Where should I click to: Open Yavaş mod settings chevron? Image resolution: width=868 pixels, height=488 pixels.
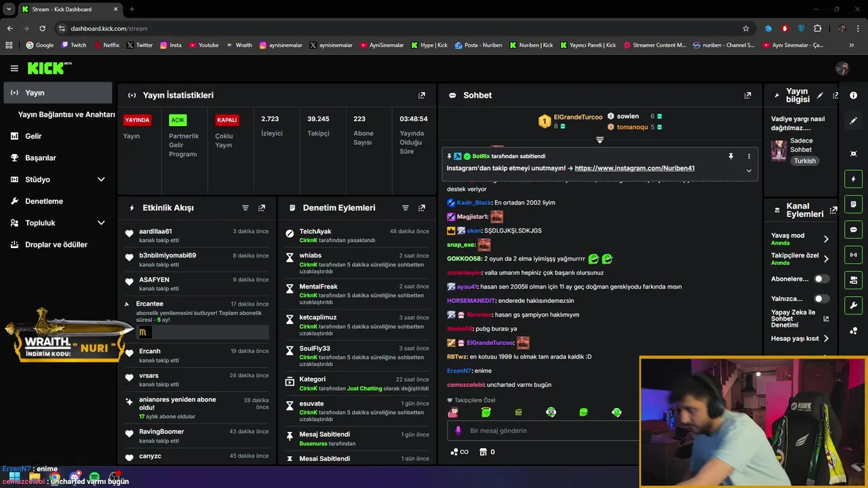click(826, 239)
